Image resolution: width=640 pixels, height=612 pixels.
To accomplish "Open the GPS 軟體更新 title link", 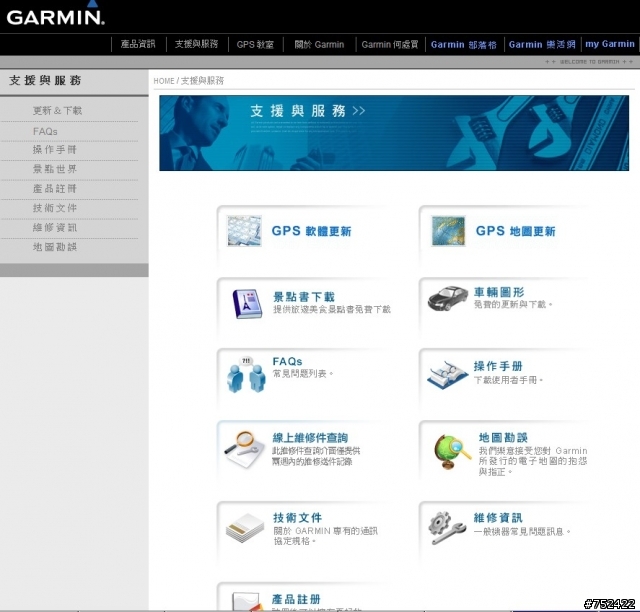I will [311, 231].
